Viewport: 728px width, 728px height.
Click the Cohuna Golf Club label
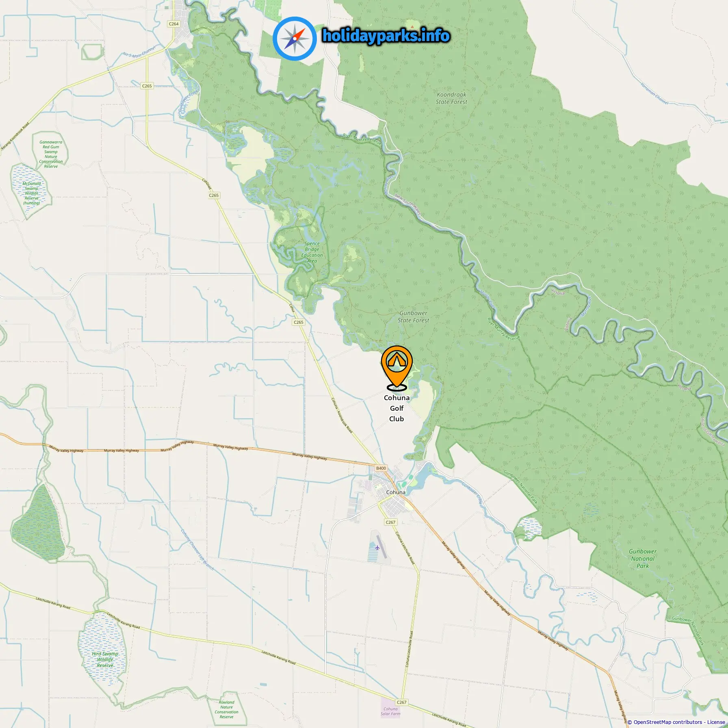(397, 408)
